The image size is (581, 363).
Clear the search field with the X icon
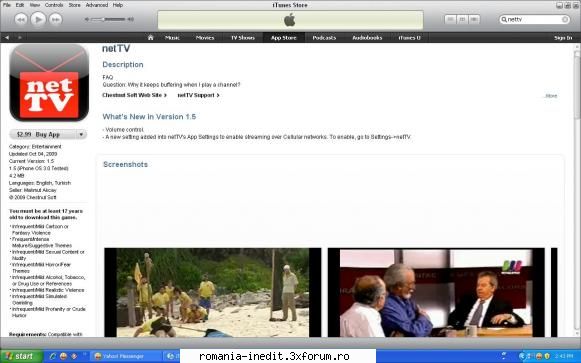[x=565, y=19]
